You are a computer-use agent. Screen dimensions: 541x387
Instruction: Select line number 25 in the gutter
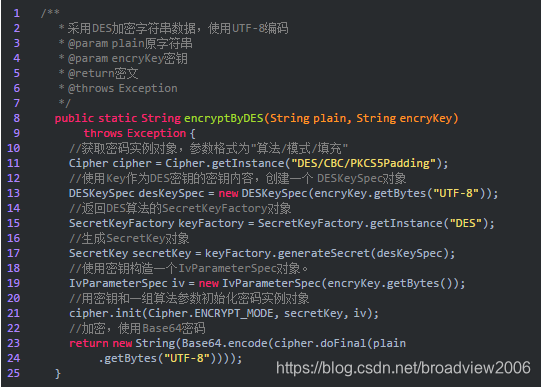13,373
